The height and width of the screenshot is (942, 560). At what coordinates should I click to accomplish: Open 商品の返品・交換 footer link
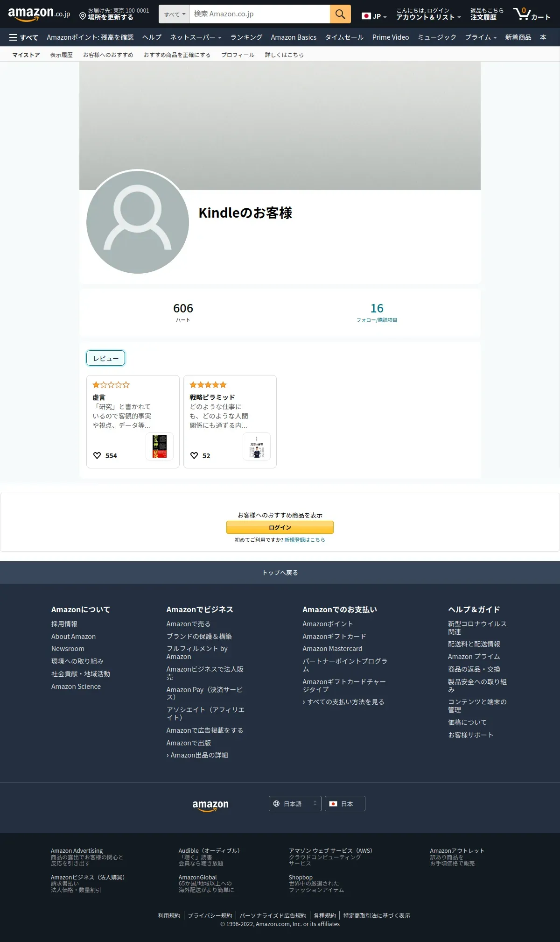[474, 669]
